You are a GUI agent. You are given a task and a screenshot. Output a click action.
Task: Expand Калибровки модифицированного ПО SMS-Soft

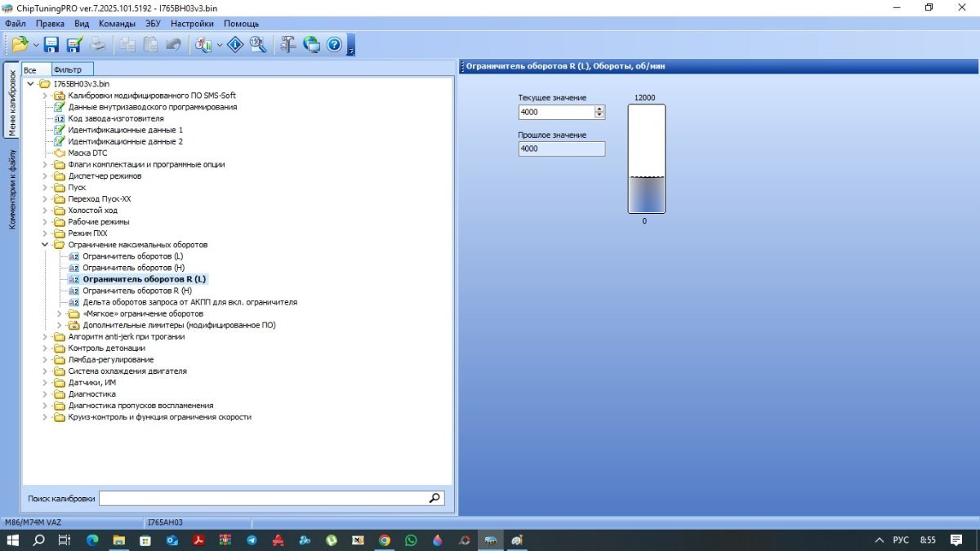coord(46,96)
